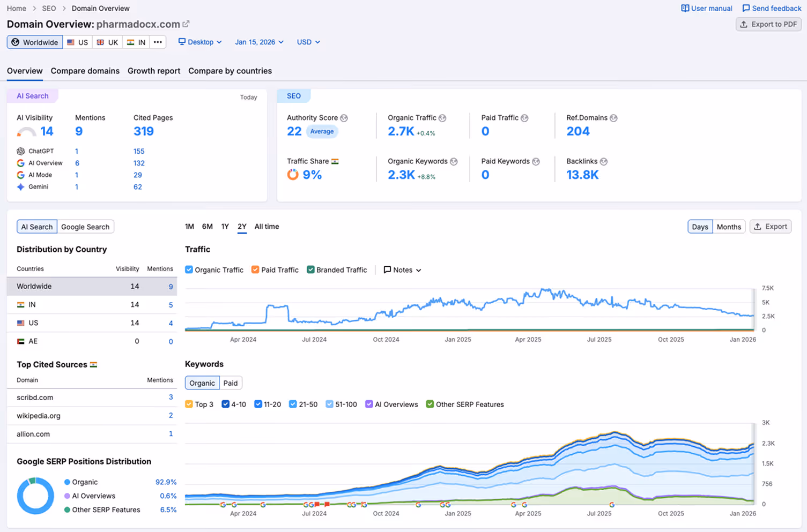807x532 pixels.
Task: Click Organic legend color dot
Action: 67,482
